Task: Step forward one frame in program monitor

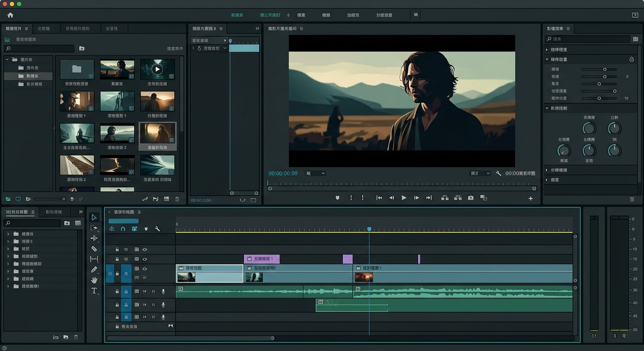Action: [x=416, y=198]
